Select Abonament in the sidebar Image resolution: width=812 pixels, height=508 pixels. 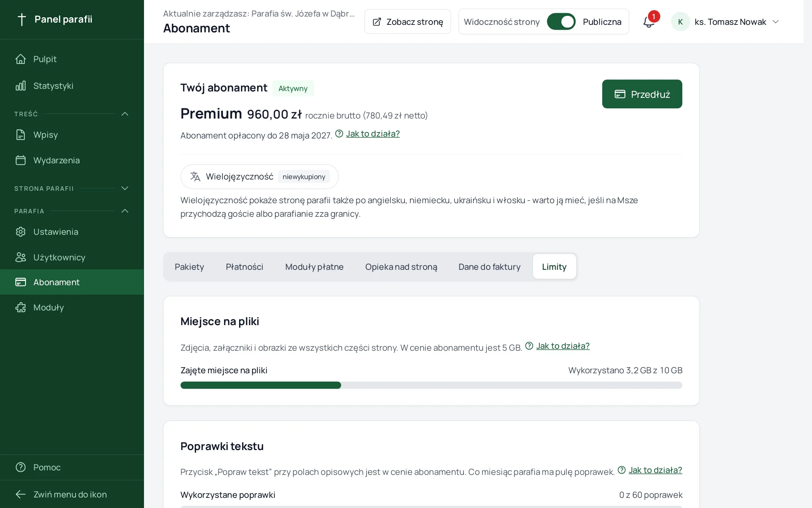(72, 282)
